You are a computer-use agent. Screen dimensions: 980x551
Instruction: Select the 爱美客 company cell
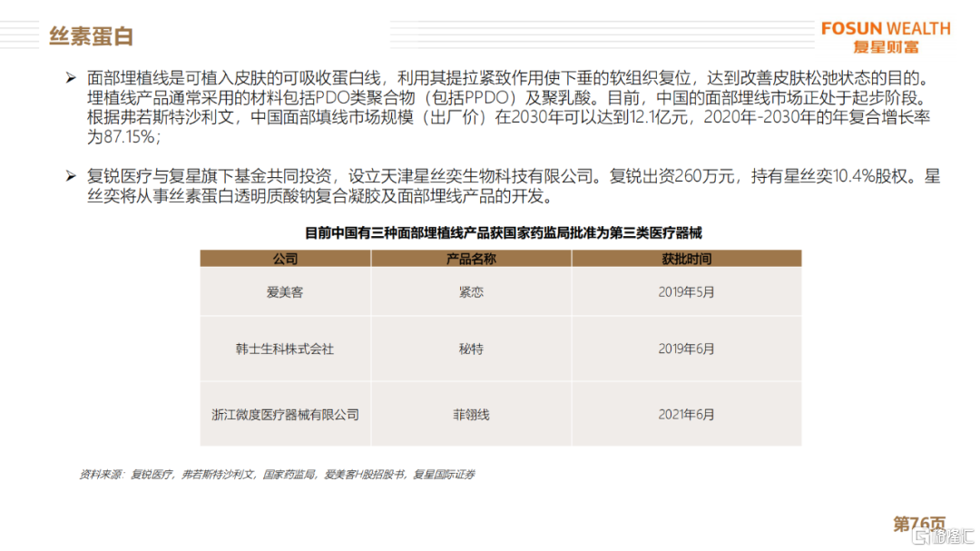285,292
